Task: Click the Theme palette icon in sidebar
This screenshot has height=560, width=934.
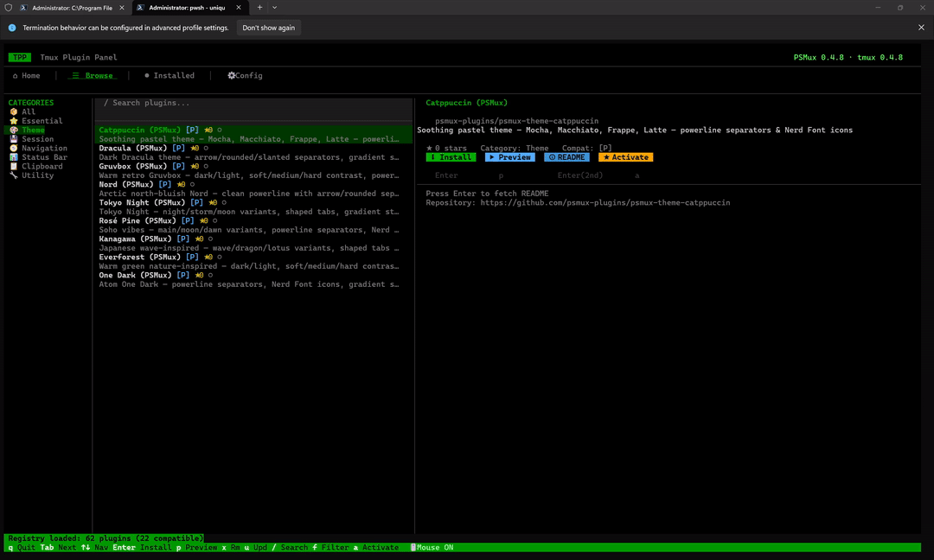Action: 14,130
